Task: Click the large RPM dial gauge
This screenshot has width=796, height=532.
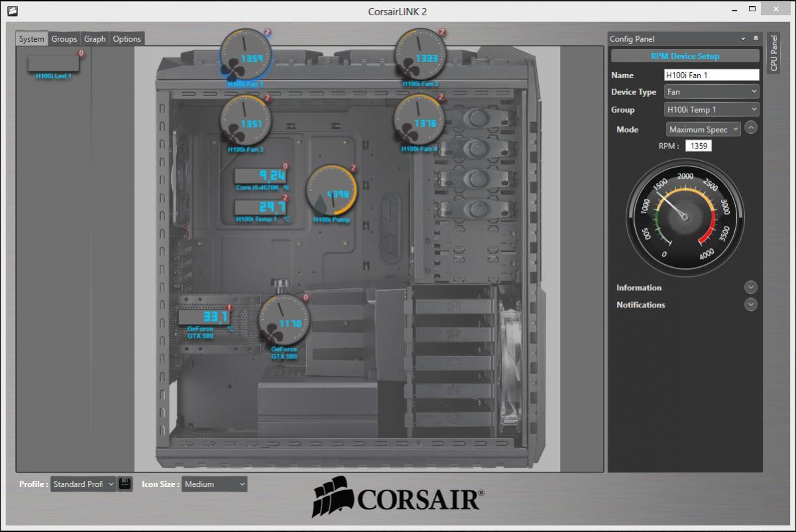Action: coord(685,217)
